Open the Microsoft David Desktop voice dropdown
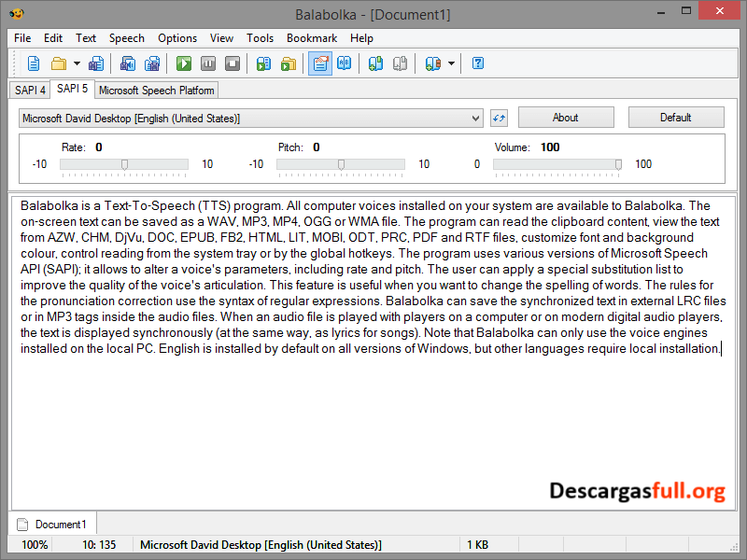Screen dimensions: 747x560 (251, 118)
